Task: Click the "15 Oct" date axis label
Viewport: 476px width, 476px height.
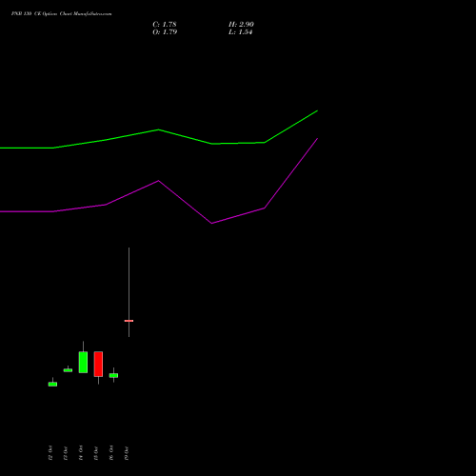Action: tap(96, 453)
